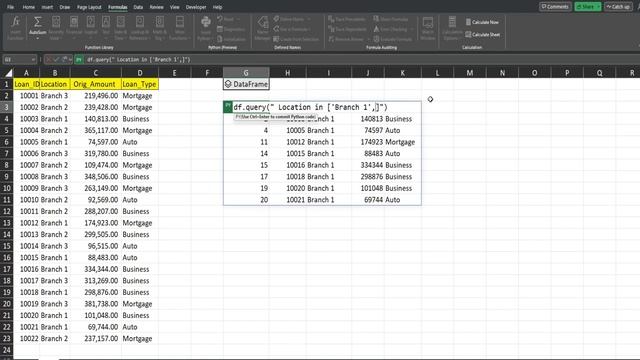Switch to the Data tab
The width and height of the screenshot is (640, 360).
(x=138, y=7)
